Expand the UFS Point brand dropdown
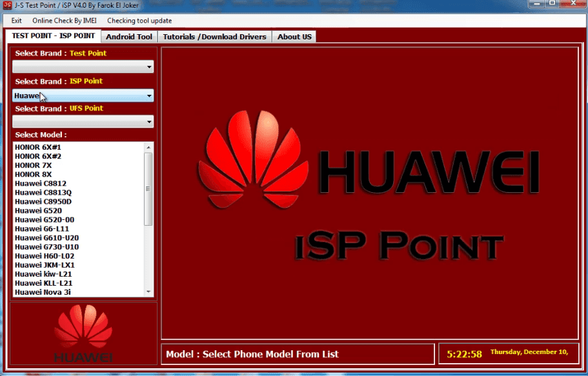The image size is (588, 376). coord(83,121)
